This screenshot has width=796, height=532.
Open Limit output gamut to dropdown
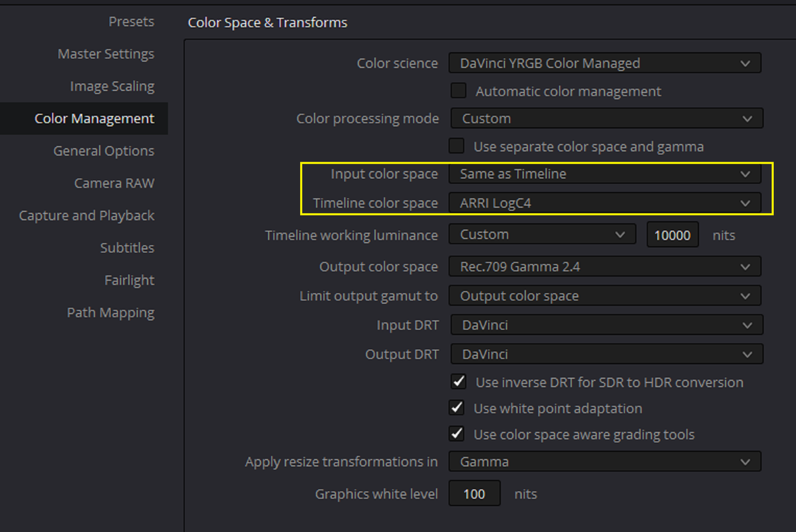click(604, 296)
